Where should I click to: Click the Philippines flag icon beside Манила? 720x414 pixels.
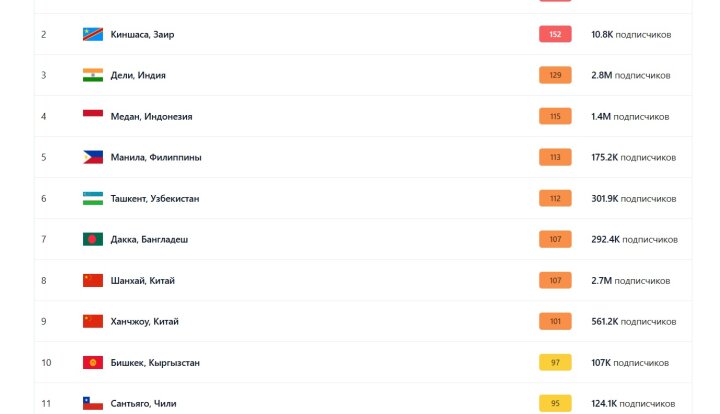93,157
